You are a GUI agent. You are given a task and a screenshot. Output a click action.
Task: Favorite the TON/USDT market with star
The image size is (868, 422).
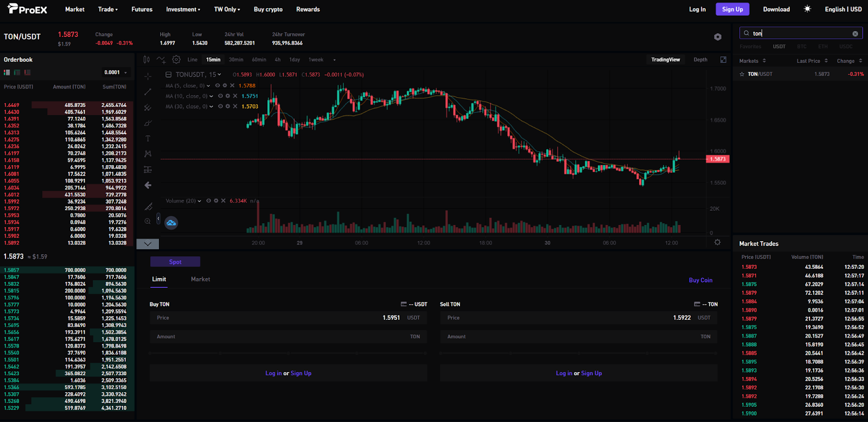click(742, 74)
